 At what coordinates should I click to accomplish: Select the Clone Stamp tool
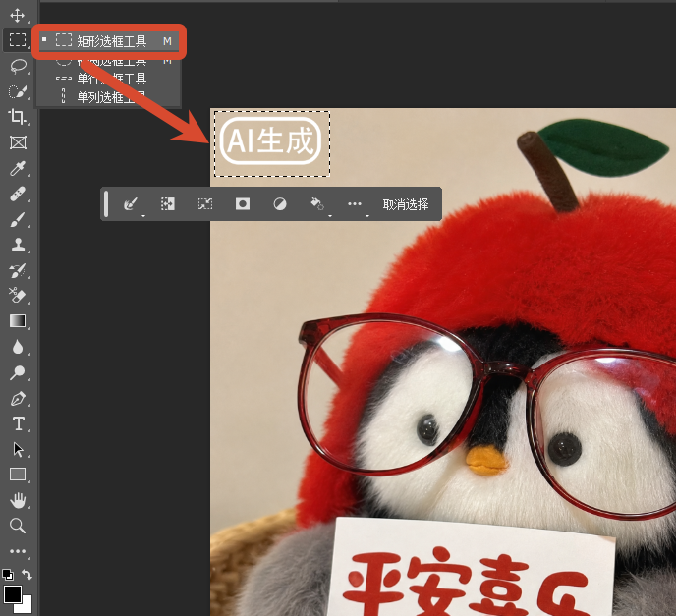[x=18, y=246]
